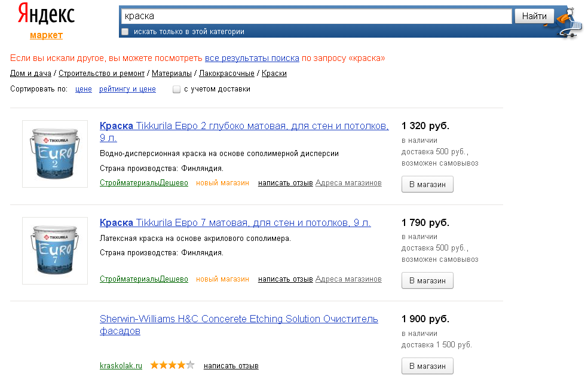Click новый магазин label for Евро 7
This screenshot has height=385, width=588.
coord(222,279)
